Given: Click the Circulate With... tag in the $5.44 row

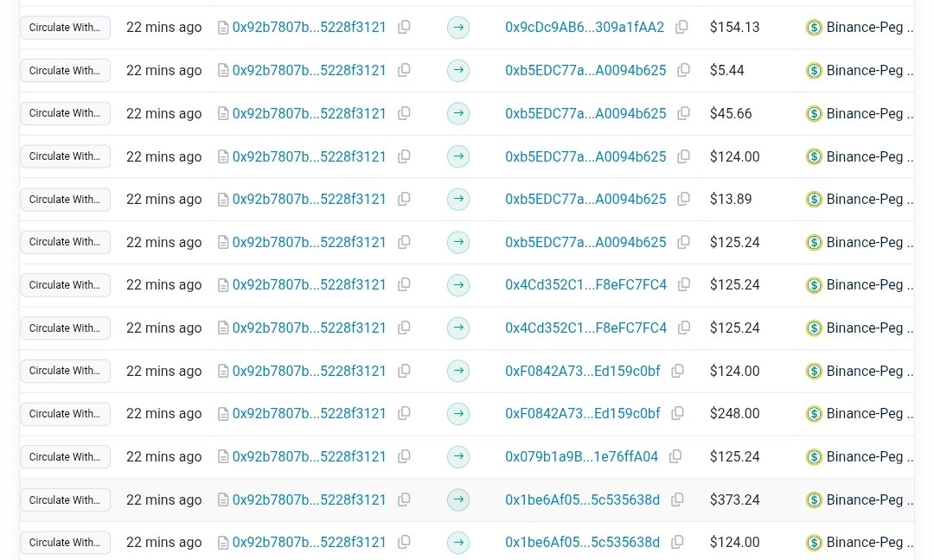Looking at the screenshot, I should [65, 70].
